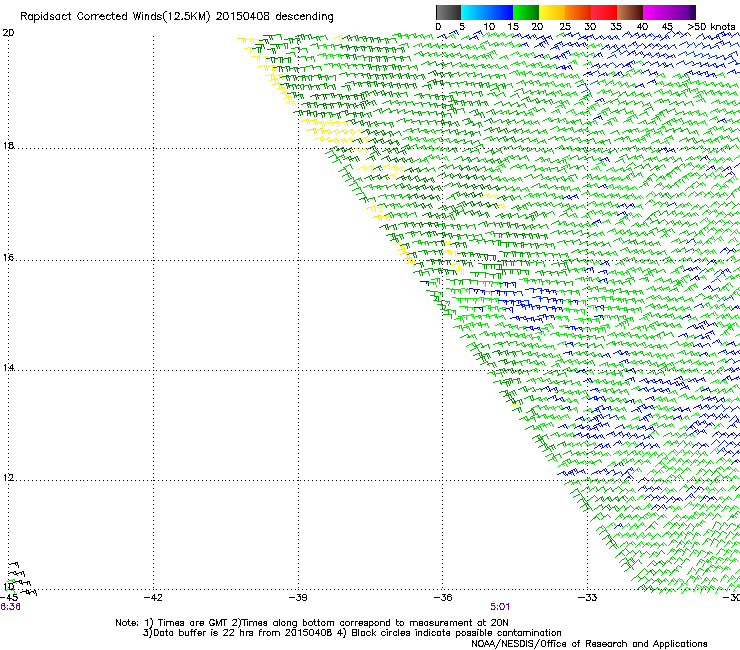
Task: Click the gray 0-5 knots color swatch
Action: pos(448,12)
